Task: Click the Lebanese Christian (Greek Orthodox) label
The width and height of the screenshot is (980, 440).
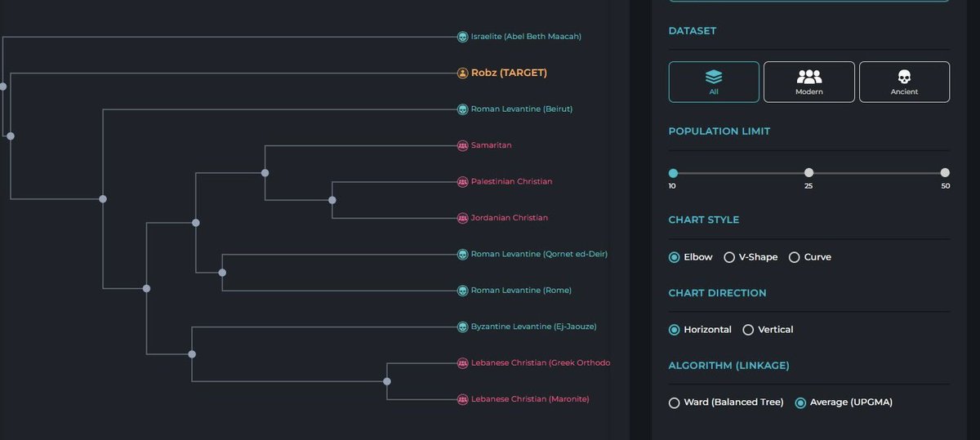Action: (x=541, y=362)
